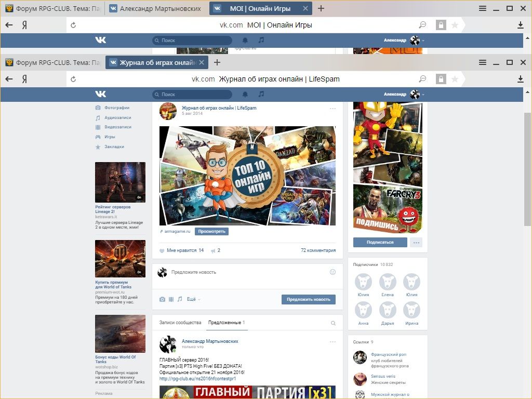532x399 pixels.
Task: Reload the MOI page in back window
Action: [x=73, y=25]
